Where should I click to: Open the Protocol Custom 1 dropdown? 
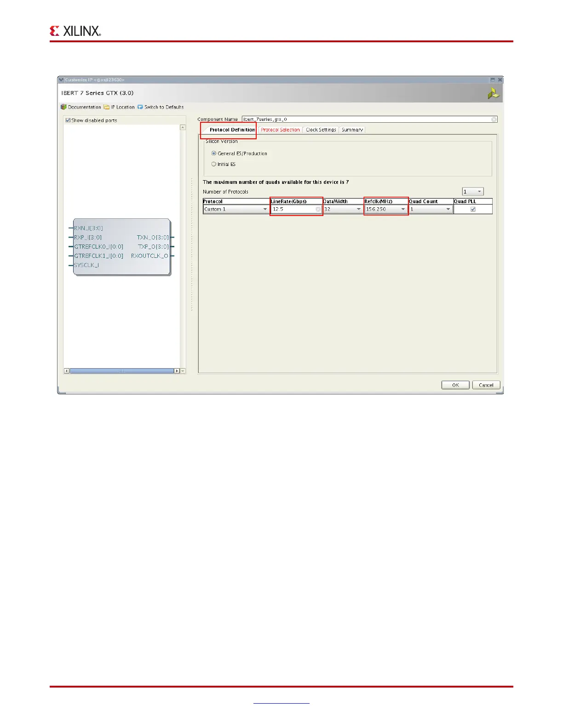point(236,209)
